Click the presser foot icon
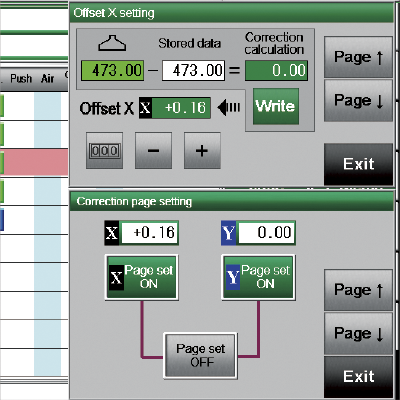Viewport: 400px width, 400px height. [112, 43]
